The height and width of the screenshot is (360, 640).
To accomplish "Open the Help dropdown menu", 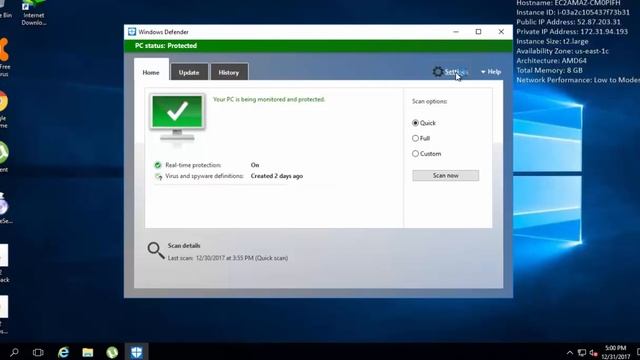I will coord(491,72).
